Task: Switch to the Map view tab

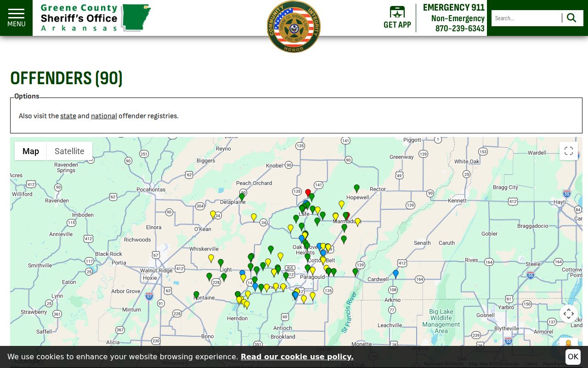Action: [x=31, y=151]
